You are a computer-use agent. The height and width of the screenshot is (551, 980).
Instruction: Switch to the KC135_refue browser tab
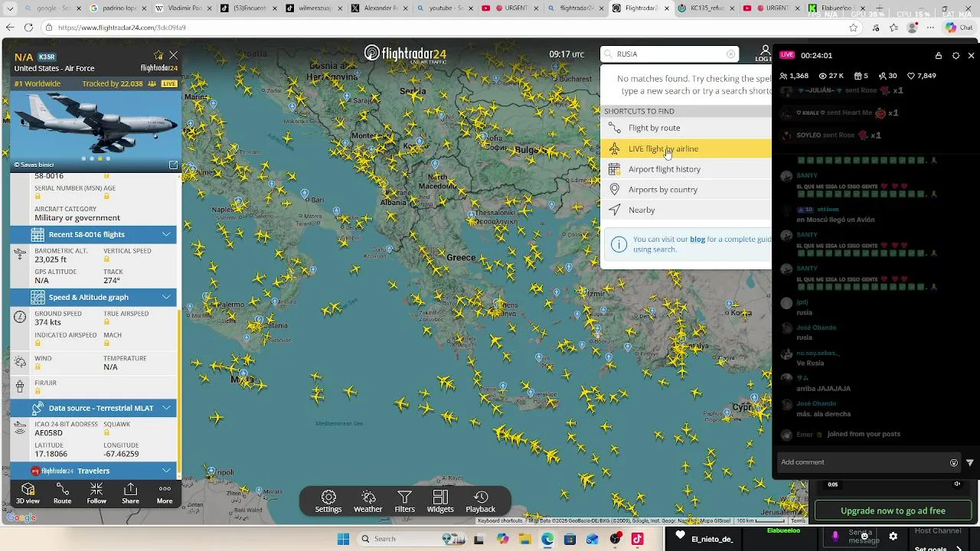(708, 8)
